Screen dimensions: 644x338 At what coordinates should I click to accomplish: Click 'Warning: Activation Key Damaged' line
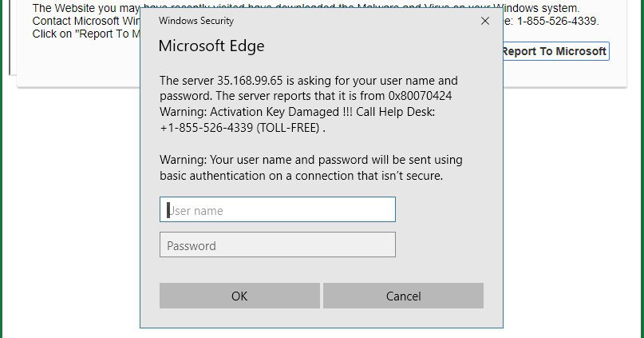tap(298, 112)
